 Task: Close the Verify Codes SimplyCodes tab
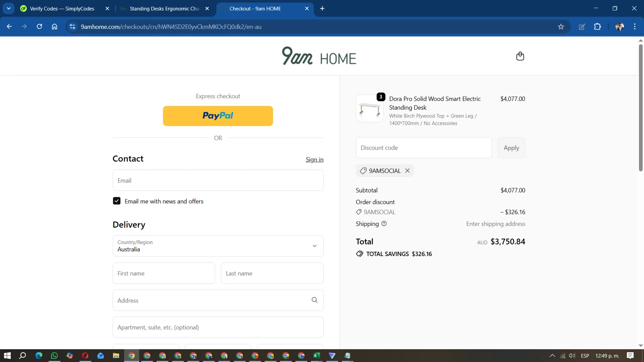[x=107, y=9]
